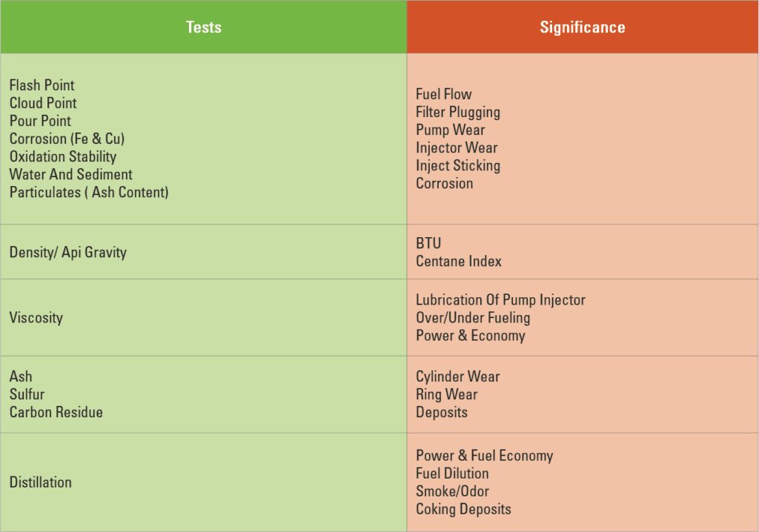Click the Injector Wear entry
Screen dimensions: 759x532
pos(457,148)
